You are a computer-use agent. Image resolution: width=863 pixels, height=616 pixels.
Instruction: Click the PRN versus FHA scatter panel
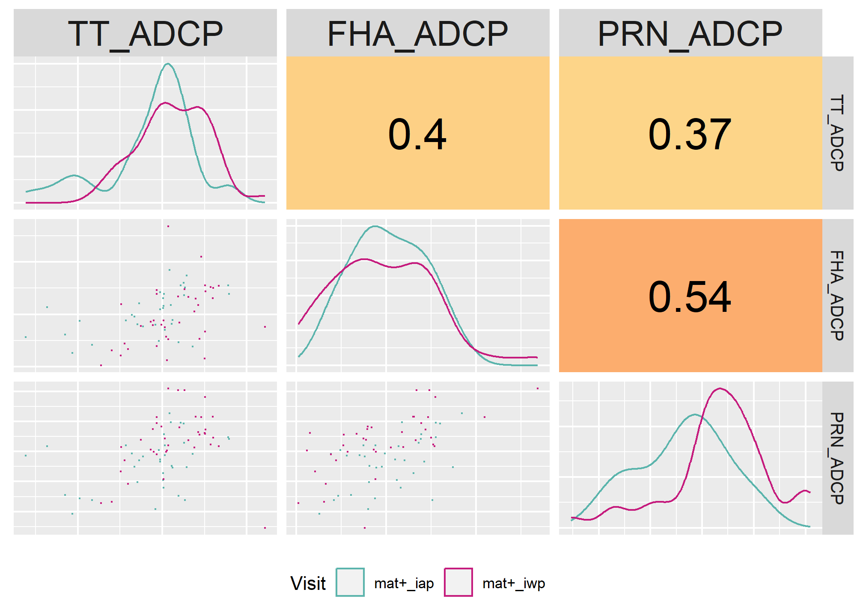(418, 458)
